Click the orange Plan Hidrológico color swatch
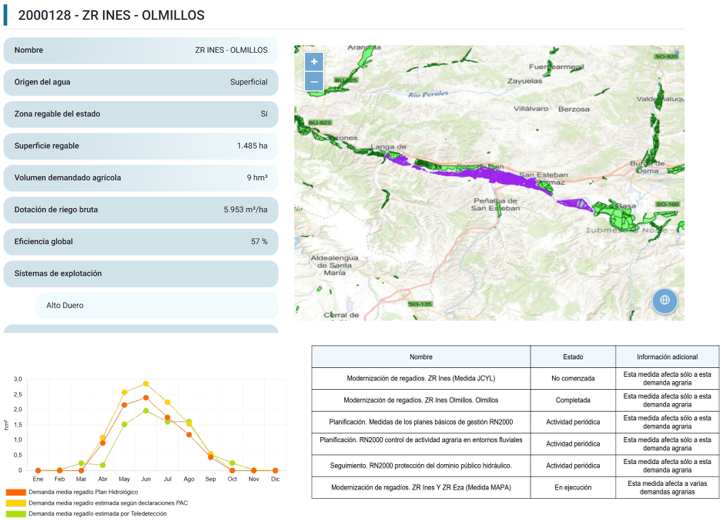Screen dimensions: 721x521 point(15,493)
